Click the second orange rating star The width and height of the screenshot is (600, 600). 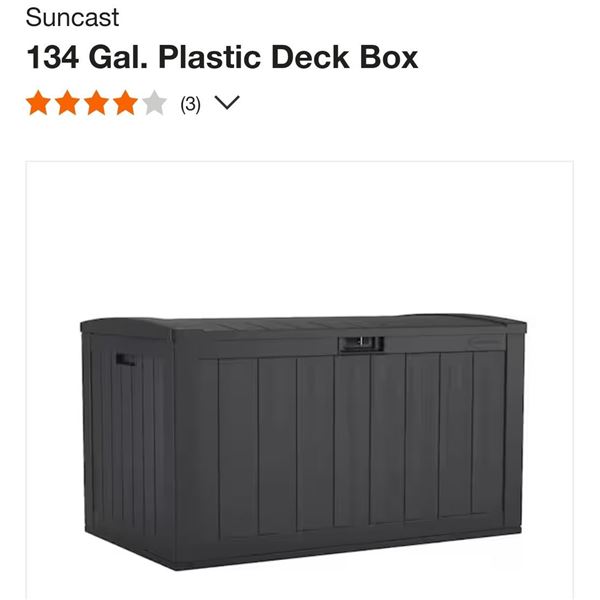pos(67,103)
